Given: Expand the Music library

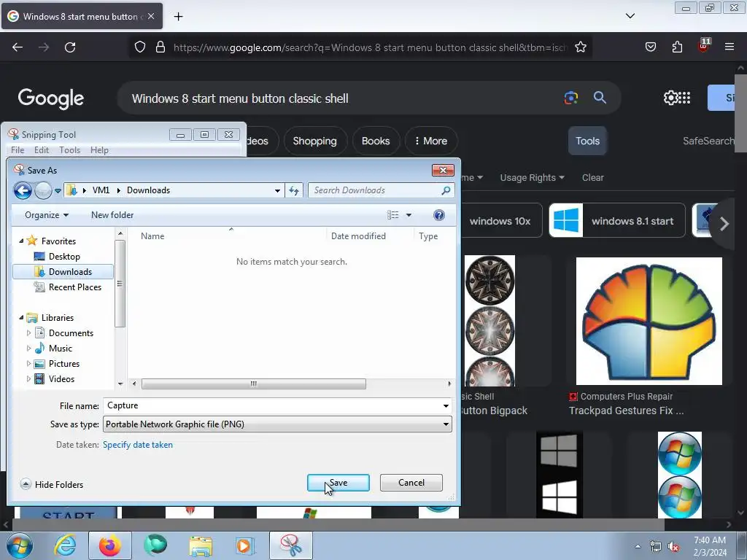Looking at the screenshot, I should click(x=28, y=349).
